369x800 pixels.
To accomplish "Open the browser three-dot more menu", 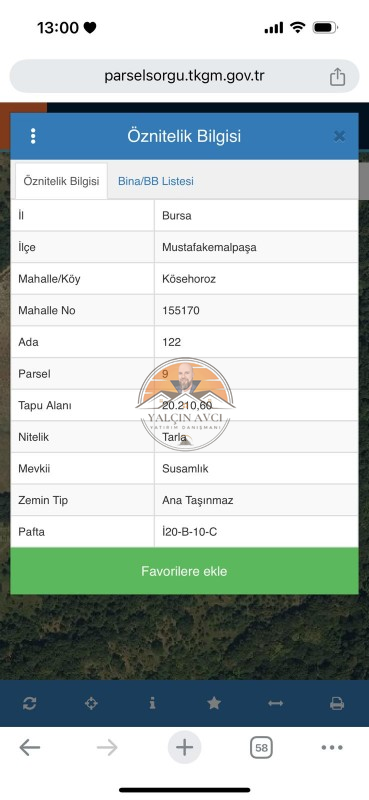I will 332,748.
